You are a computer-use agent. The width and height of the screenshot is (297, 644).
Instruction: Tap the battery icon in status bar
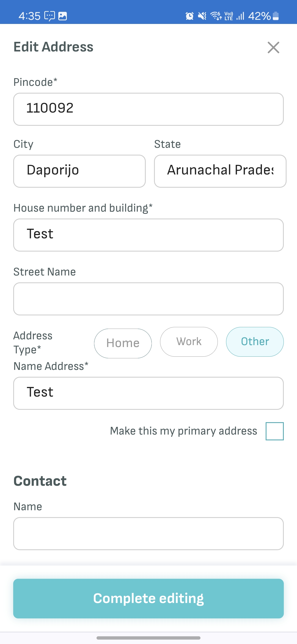tap(276, 16)
